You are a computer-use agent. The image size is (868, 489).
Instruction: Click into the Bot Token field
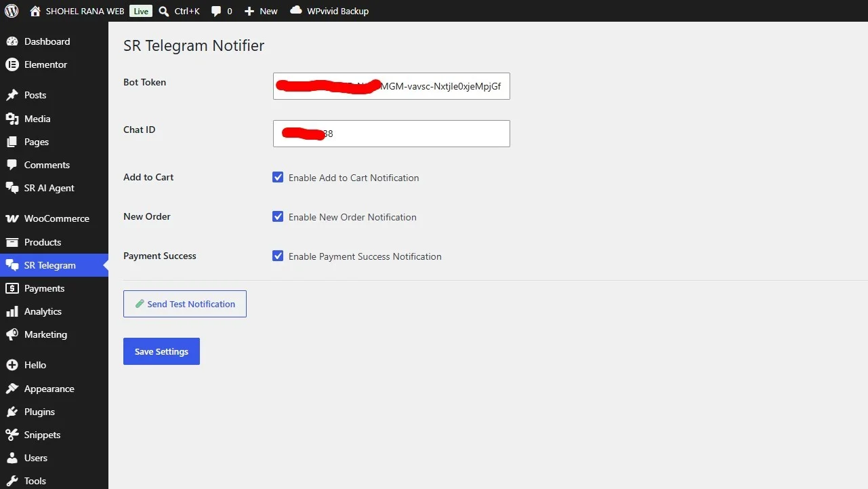pos(392,86)
